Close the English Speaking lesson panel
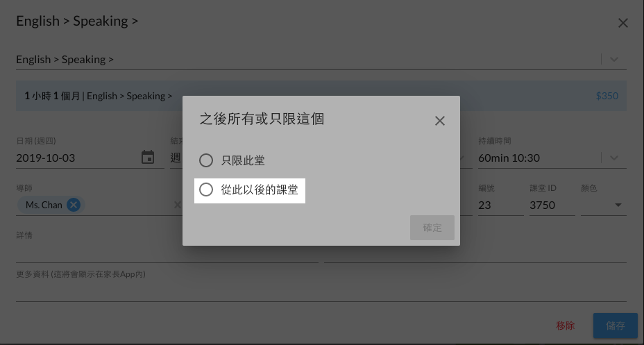Viewport: 644px width, 345px height. [622, 23]
